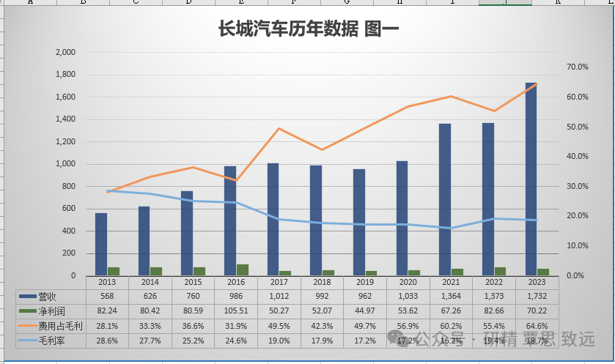Click the 2013 year label

107,282
